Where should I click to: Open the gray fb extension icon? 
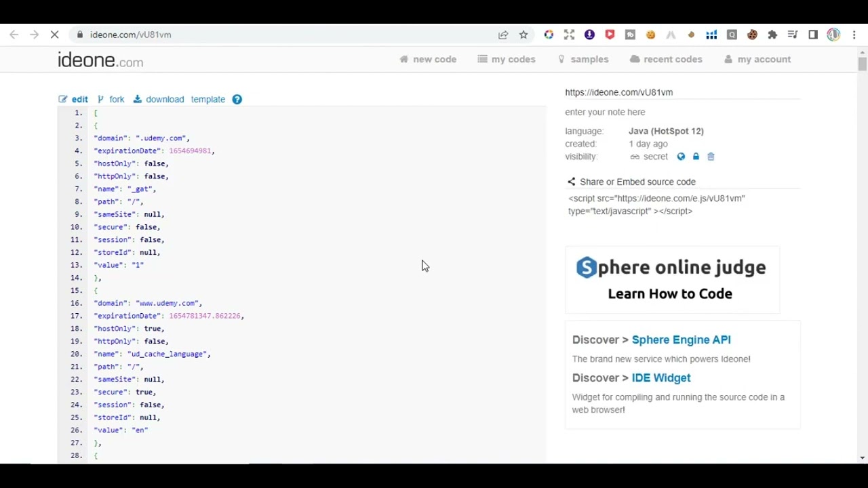pos(630,35)
